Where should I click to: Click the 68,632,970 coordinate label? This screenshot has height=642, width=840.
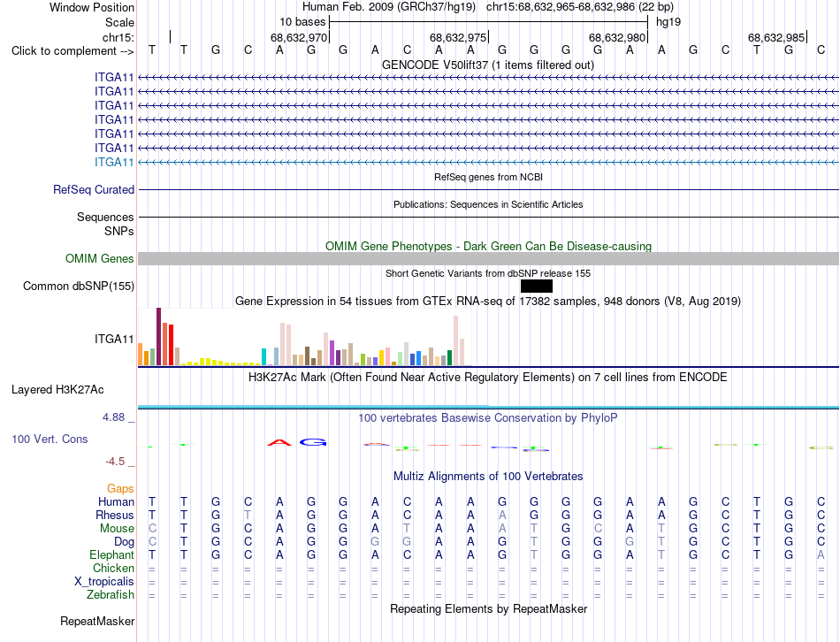(298, 37)
